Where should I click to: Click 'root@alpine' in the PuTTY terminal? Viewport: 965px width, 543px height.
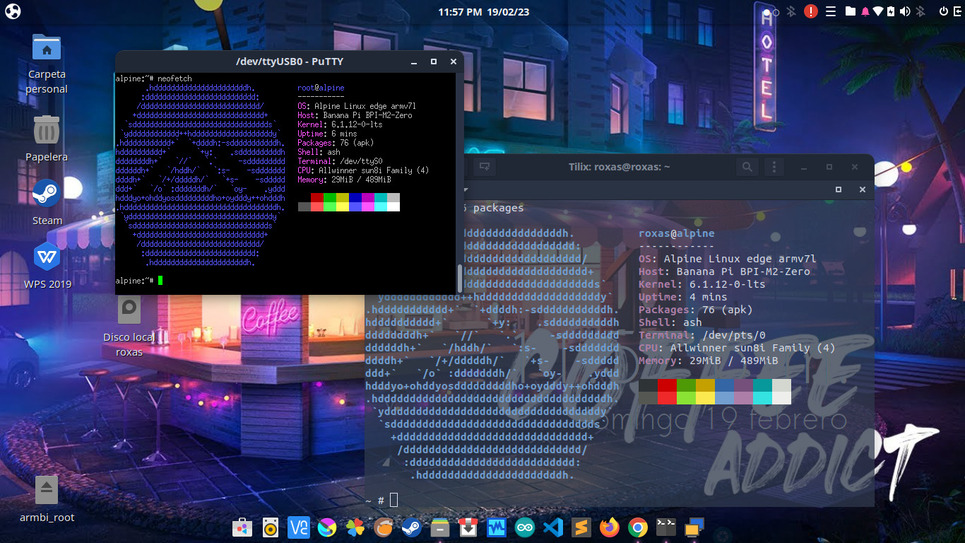[321, 88]
